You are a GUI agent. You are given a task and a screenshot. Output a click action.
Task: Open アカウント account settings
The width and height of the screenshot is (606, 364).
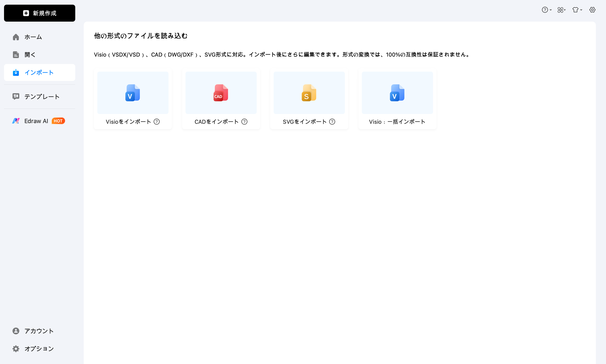[39, 331]
